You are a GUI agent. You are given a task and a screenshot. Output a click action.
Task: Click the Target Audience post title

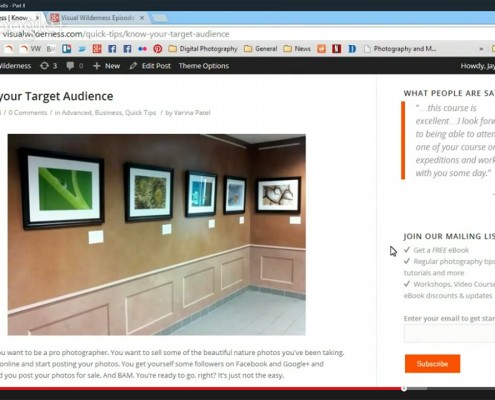click(x=56, y=96)
